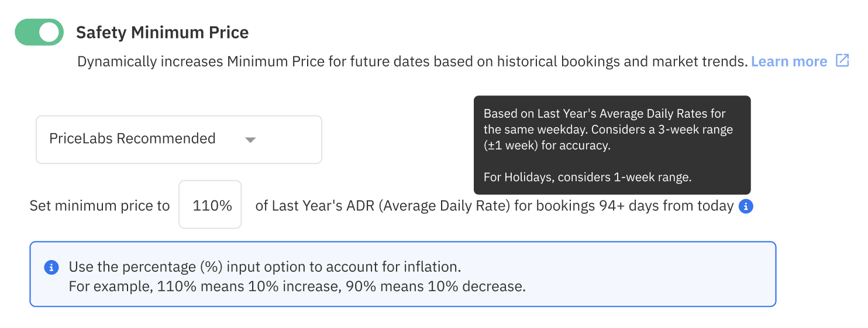Open the PriceLabs Recommended dropdown

tap(178, 139)
